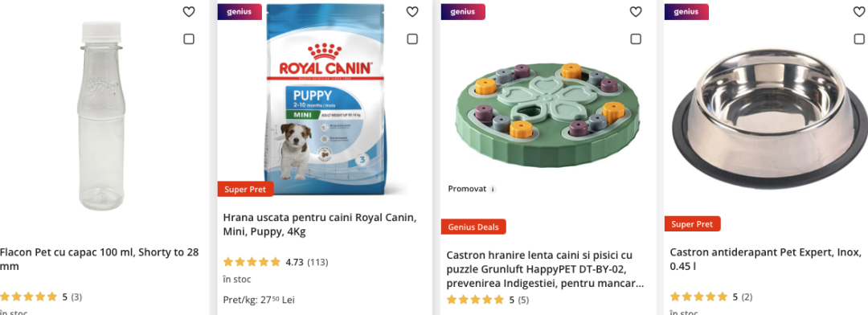
Task: Open the green puzzle feeder image
Action: pyautogui.click(x=547, y=115)
